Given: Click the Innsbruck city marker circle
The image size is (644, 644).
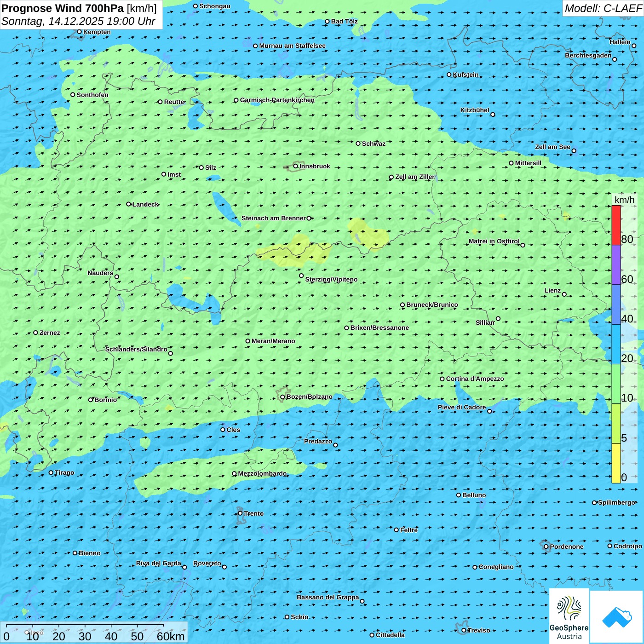Looking at the screenshot, I should click(296, 166).
